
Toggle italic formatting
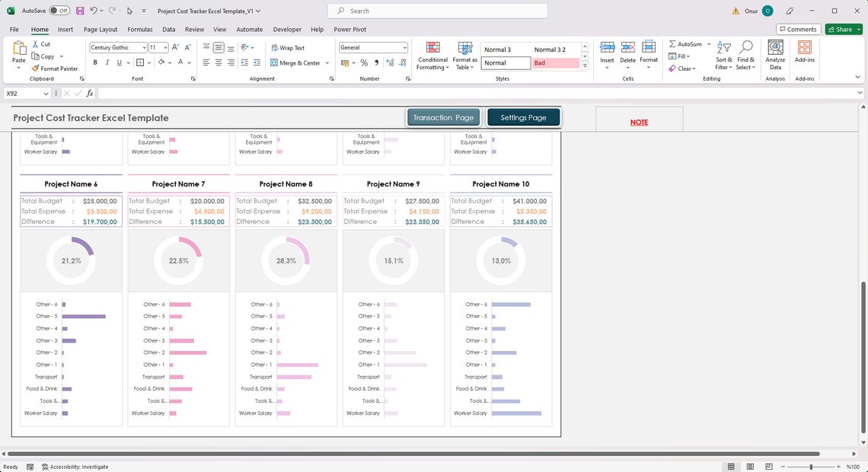click(106, 62)
